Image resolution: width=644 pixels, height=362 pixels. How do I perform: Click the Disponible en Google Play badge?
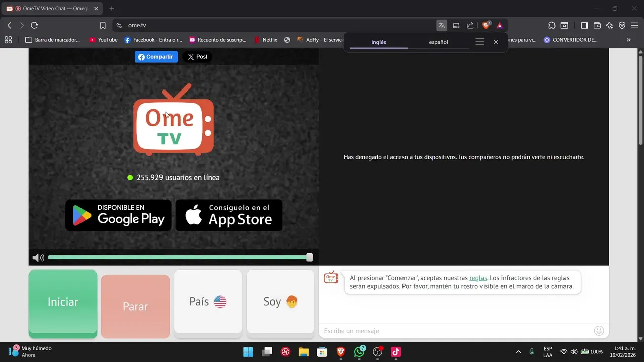coord(118,215)
